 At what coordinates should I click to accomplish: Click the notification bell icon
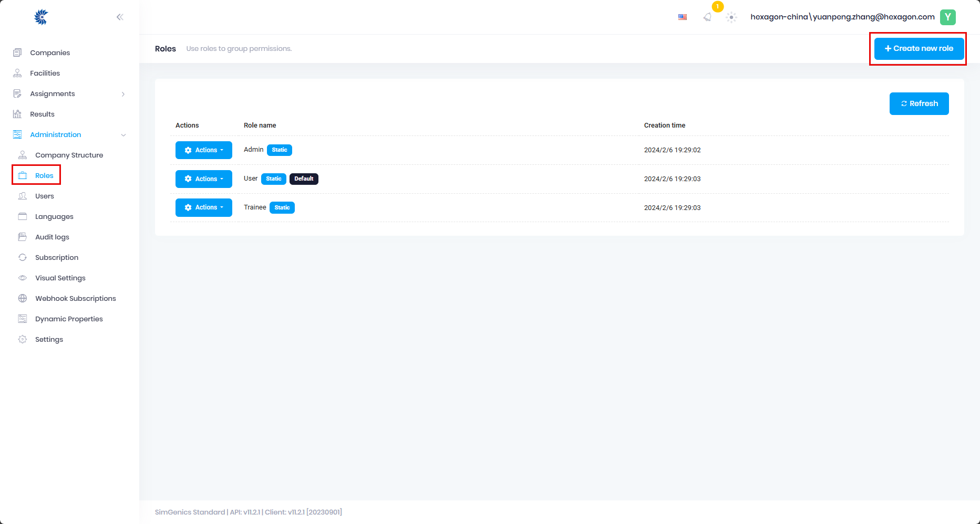707,17
